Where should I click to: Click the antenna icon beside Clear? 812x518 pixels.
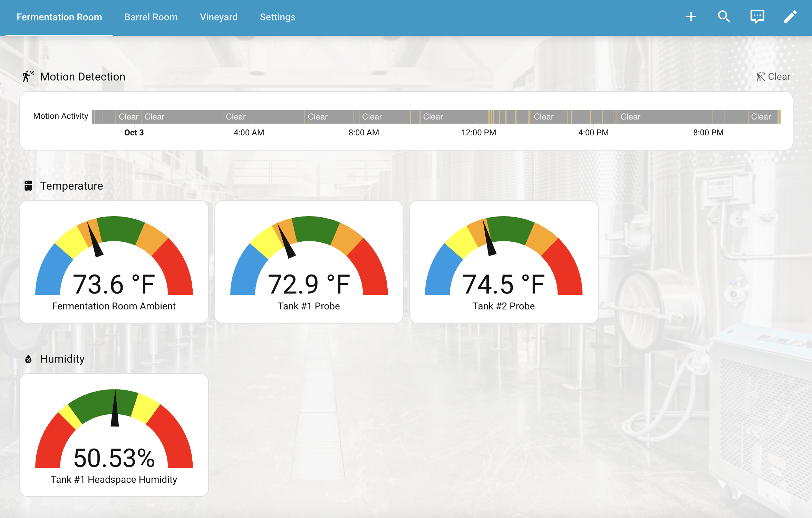761,76
